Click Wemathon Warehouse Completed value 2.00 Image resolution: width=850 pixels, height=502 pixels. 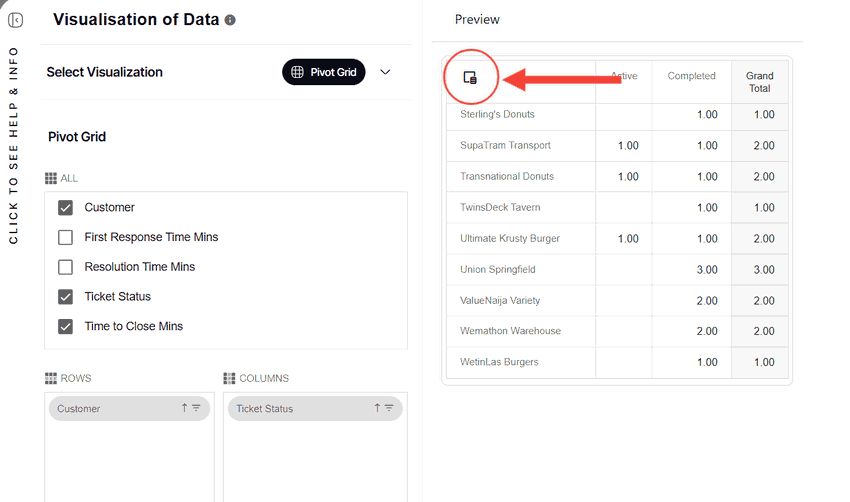coord(707,331)
